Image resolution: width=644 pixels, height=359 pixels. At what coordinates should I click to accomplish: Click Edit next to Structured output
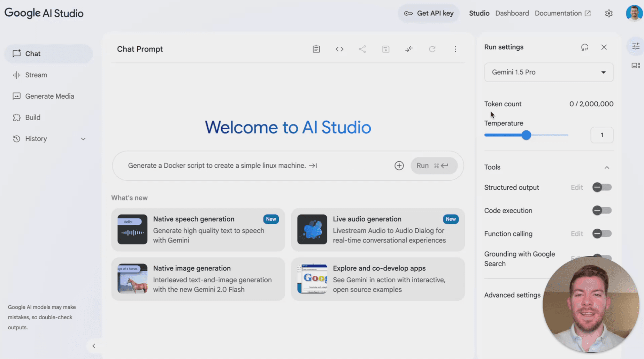point(577,188)
